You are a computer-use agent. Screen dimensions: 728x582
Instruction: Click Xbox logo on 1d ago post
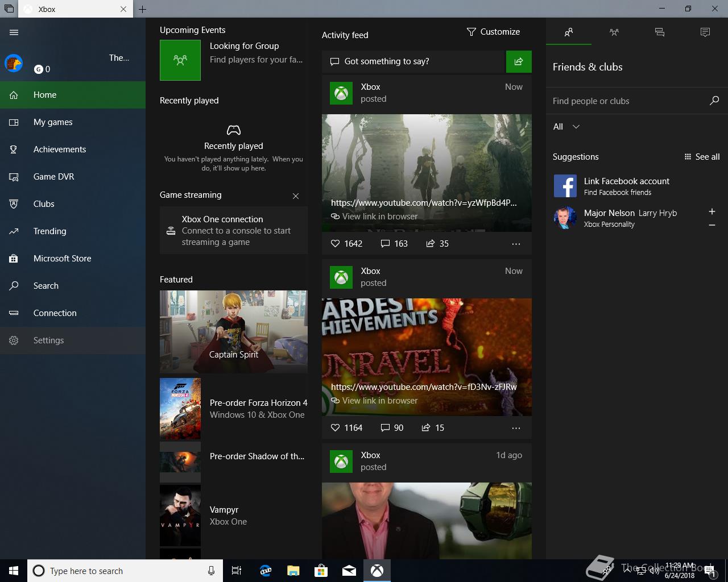click(341, 462)
